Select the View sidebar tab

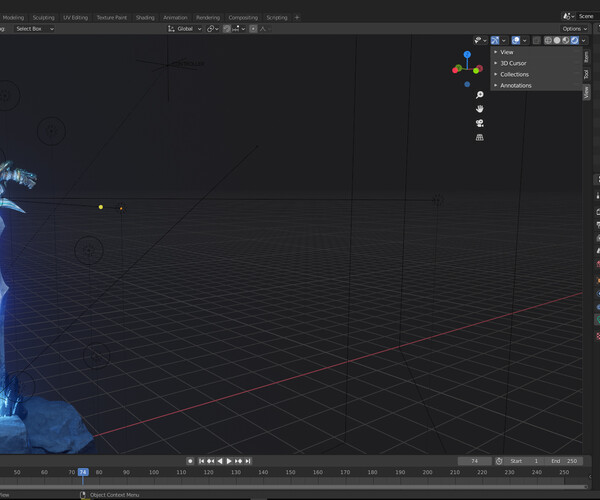tap(586, 92)
